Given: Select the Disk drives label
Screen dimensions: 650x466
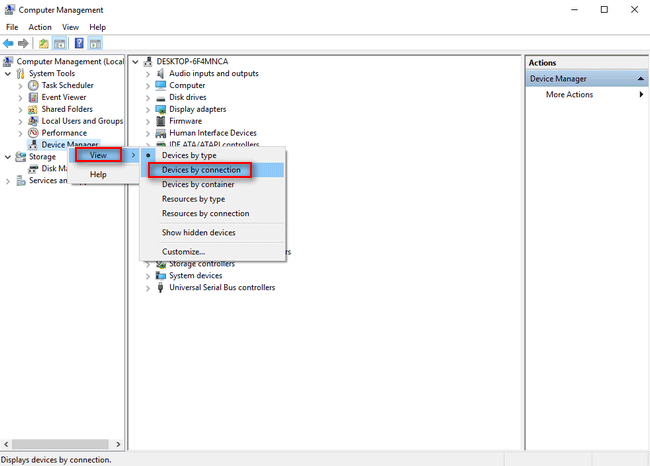Looking at the screenshot, I should (x=187, y=97).
